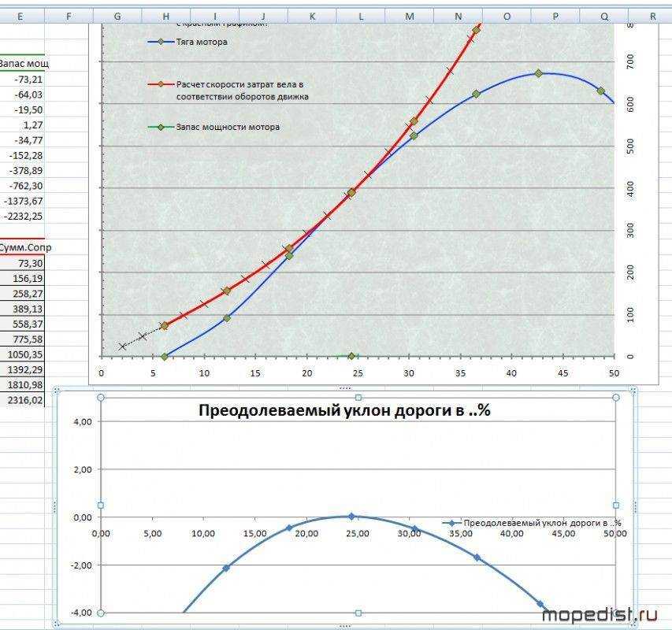Select the cell containing 558,37

(22, 324)
